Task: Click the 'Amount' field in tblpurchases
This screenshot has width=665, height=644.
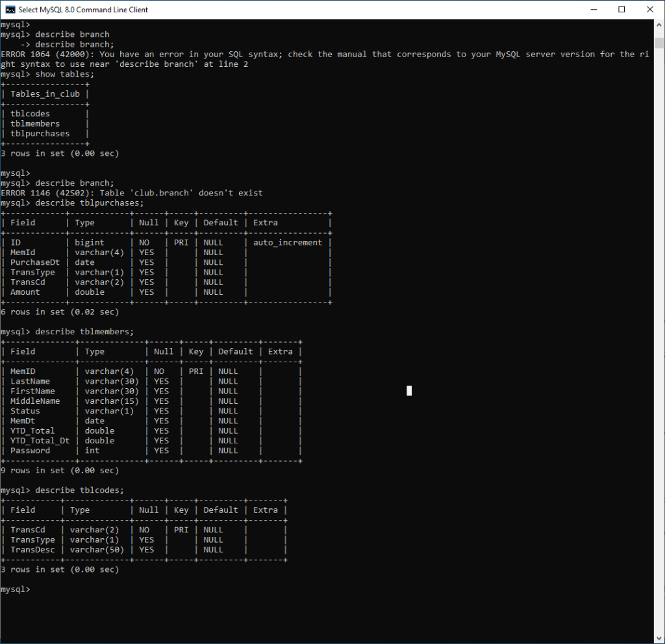Action: 25,292
